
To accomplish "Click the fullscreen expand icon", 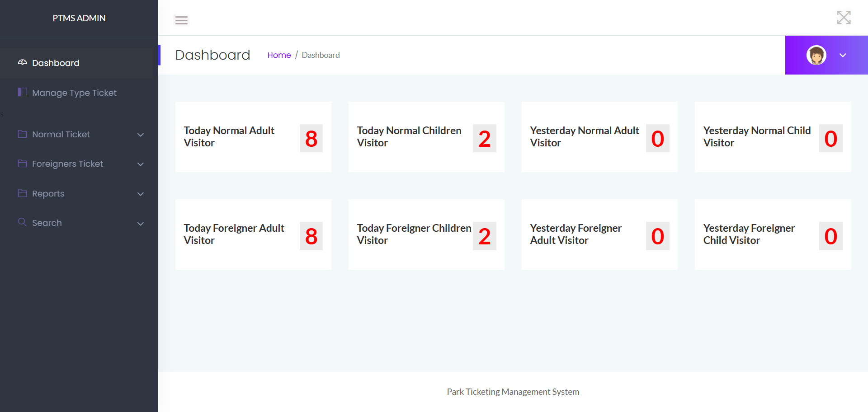I will tap(844, 17).
